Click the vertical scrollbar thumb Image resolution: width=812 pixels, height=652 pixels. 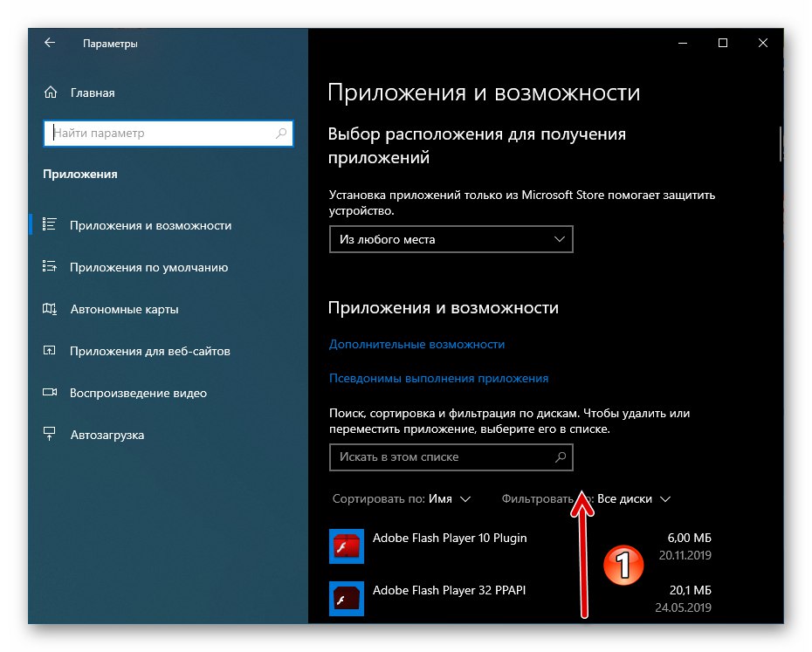[781, 144]
